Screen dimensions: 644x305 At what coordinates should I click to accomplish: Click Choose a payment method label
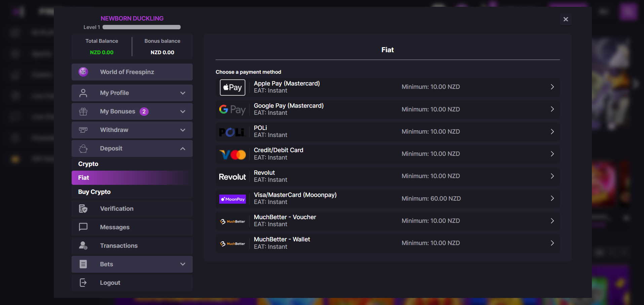click(249, 72)
